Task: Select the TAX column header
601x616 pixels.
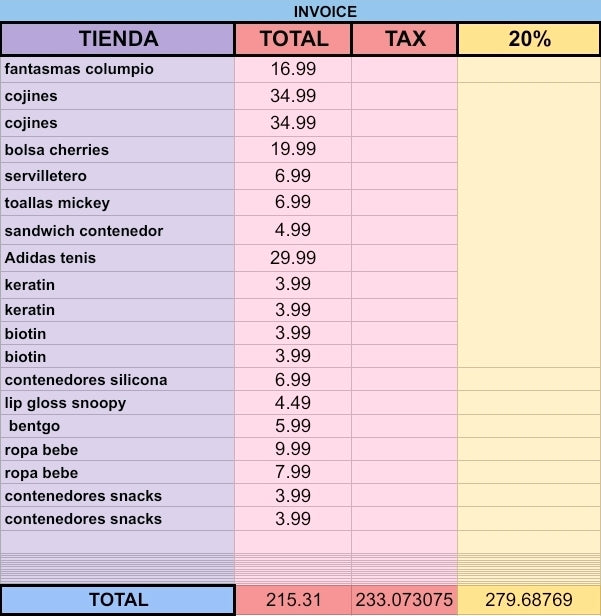Action: 405,39
